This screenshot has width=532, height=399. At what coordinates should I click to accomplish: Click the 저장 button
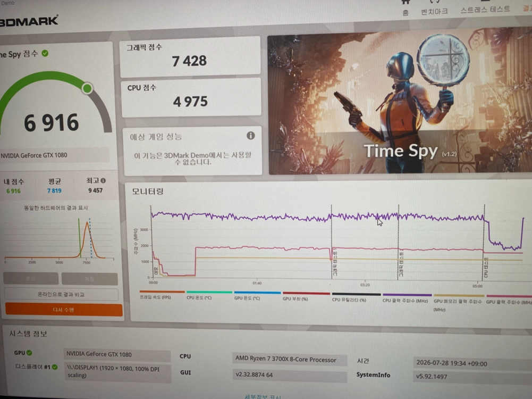click(x=90, y=279)
